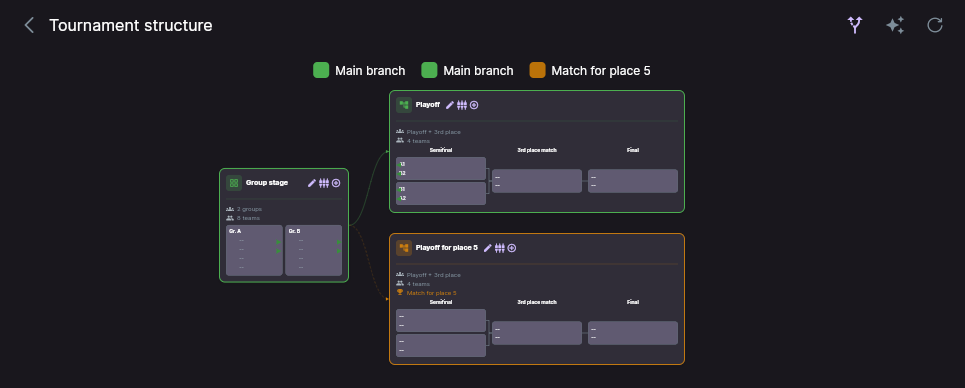Click the sparkle auto-generate icon
Viewport: 965px width, 388px height.
click(x=895, y=25)
